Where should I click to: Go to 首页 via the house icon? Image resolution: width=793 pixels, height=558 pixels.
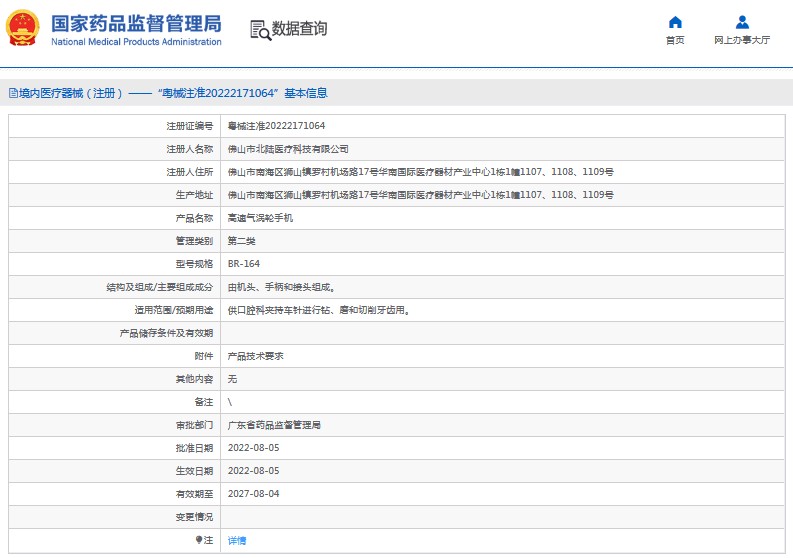(x=675, y=22)
